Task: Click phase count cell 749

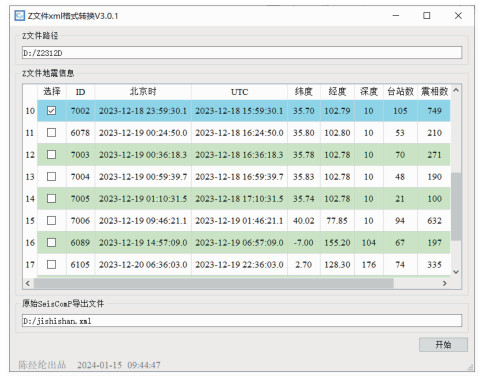Action: 434,111
